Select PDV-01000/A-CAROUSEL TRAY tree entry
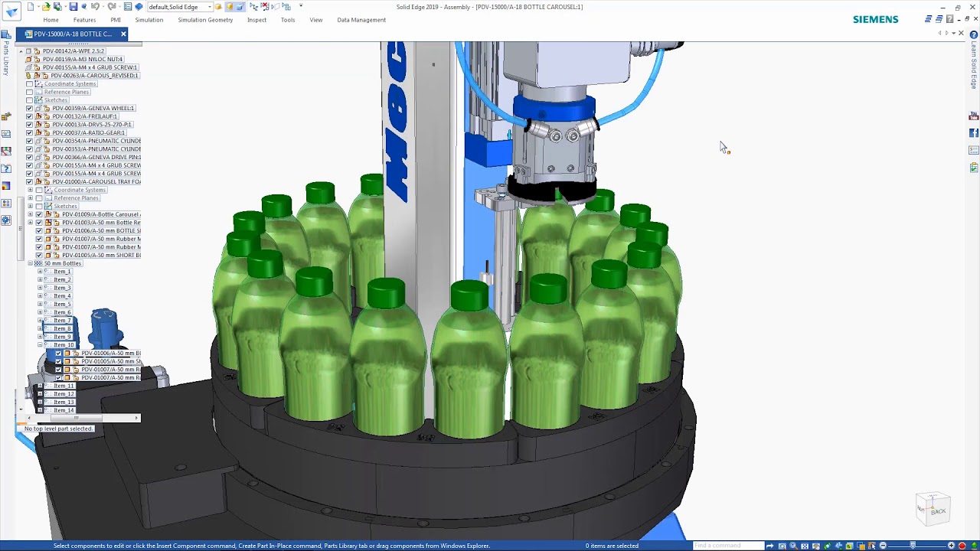The image size is (980, 551). 96,181
